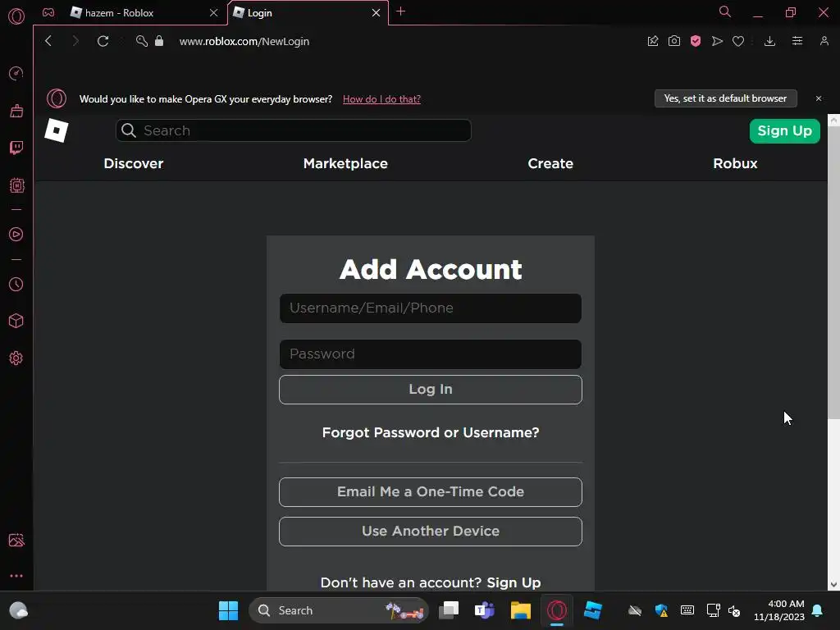Click the green Sign Up button
Image resolution: width=840 pixels, height=630 pixels.
coord(784,130)
